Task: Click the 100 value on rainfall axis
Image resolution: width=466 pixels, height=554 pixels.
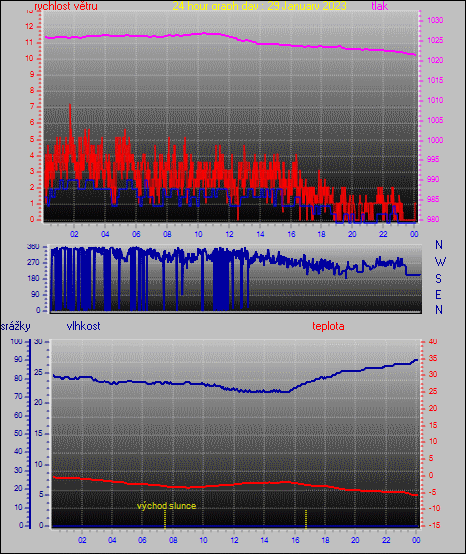Action: click(x=16, y=341)
